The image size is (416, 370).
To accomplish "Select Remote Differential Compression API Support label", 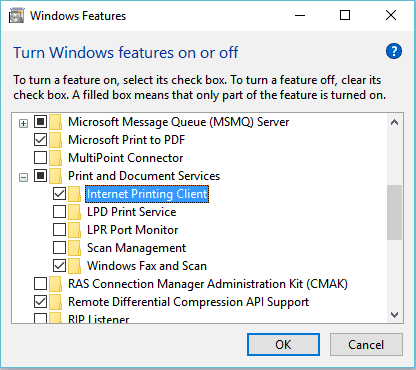I will click(189, 302).
